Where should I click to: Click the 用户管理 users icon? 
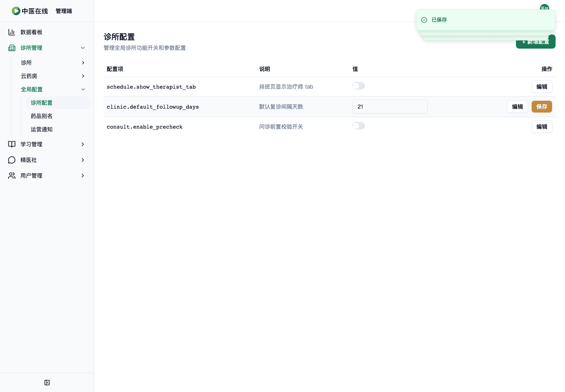[12, 176]
